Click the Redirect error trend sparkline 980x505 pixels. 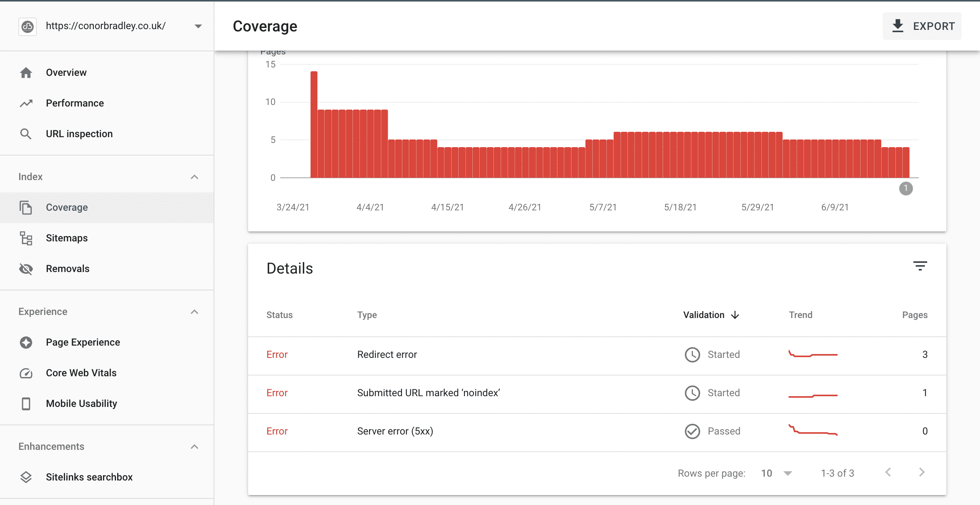(x=813, y=354)
